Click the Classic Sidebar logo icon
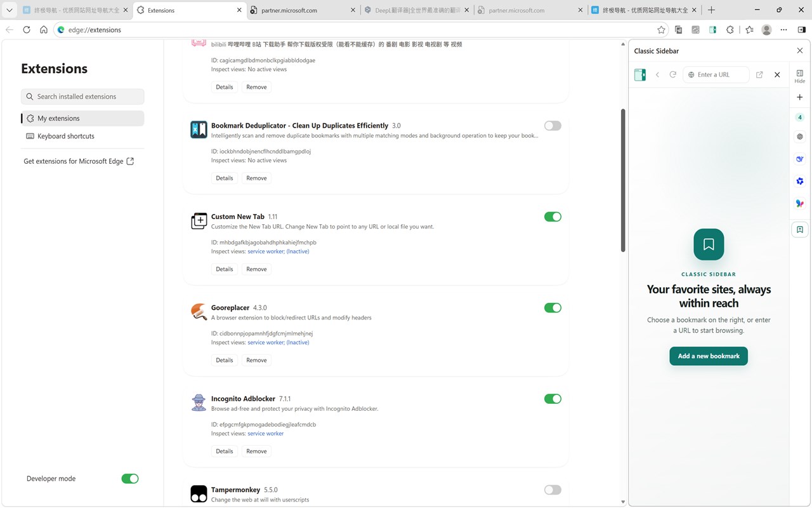This screenshot has height=508, width=812. tap(640, 75)
